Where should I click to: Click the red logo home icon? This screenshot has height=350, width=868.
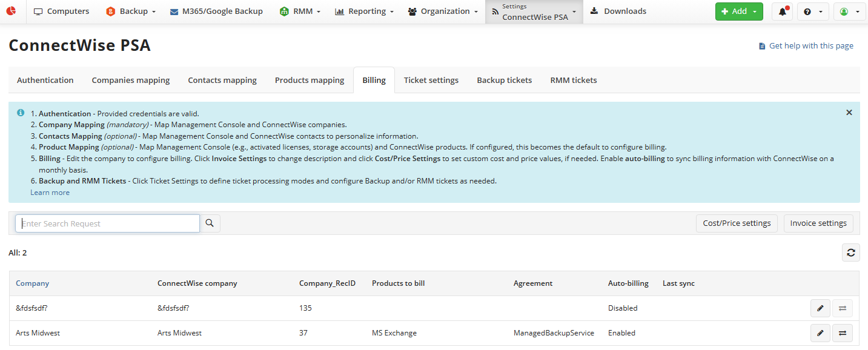12,12
